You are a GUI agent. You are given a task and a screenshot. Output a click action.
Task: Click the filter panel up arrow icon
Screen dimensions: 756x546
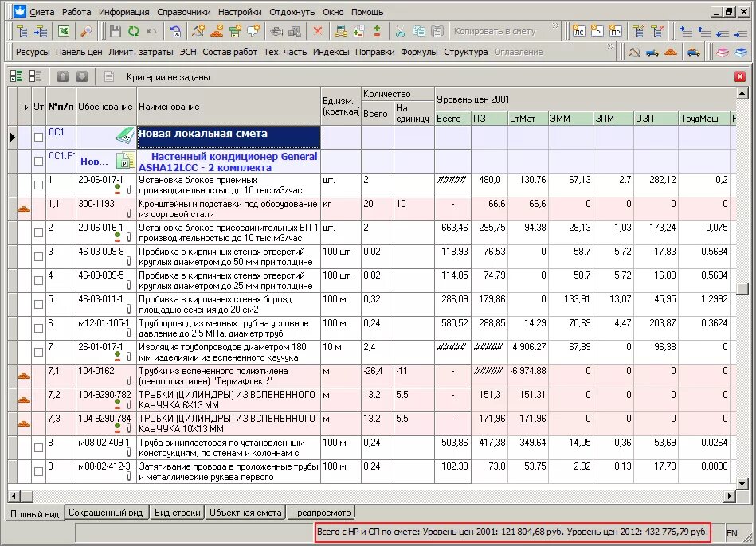click(63, 77)
